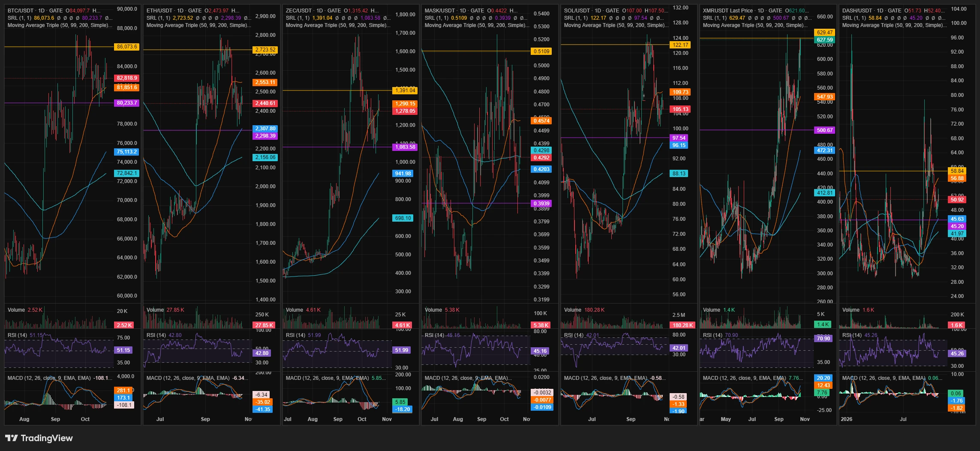Click the purple 51.99 RSI value tag on ZEC

pyautogui.click(x=402, y=350)
